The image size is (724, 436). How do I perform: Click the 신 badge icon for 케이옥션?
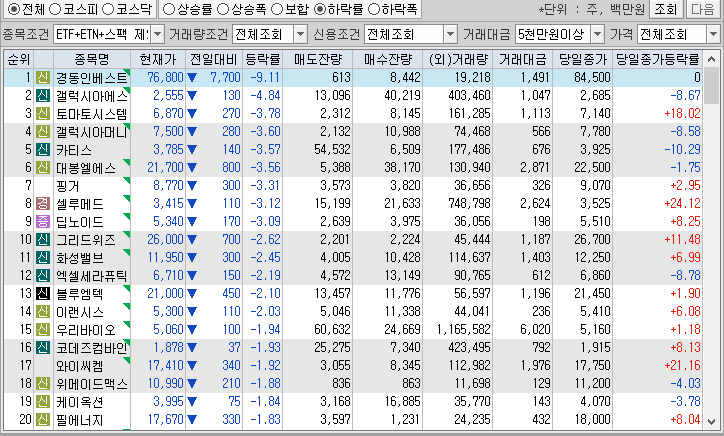tap(43, 402)
